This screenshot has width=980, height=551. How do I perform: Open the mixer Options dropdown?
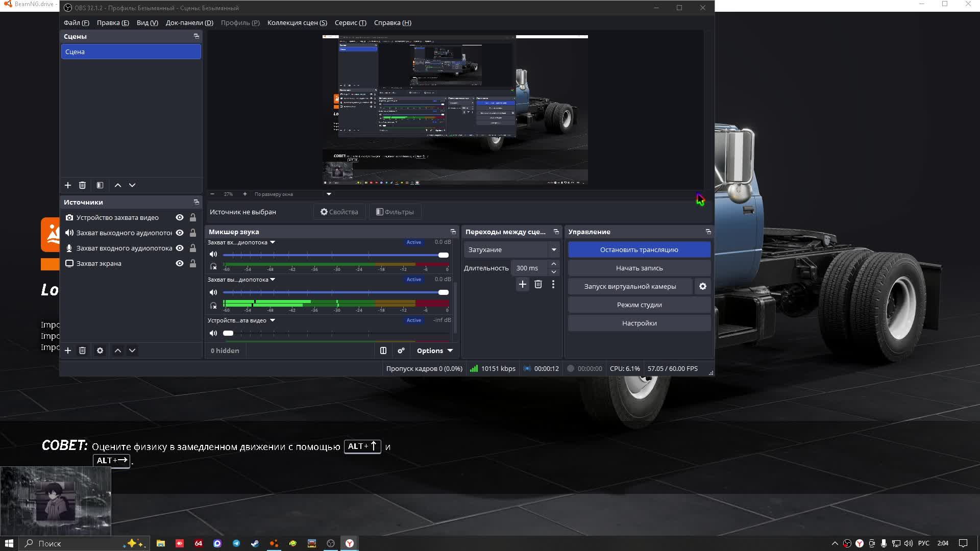[435, 350]
